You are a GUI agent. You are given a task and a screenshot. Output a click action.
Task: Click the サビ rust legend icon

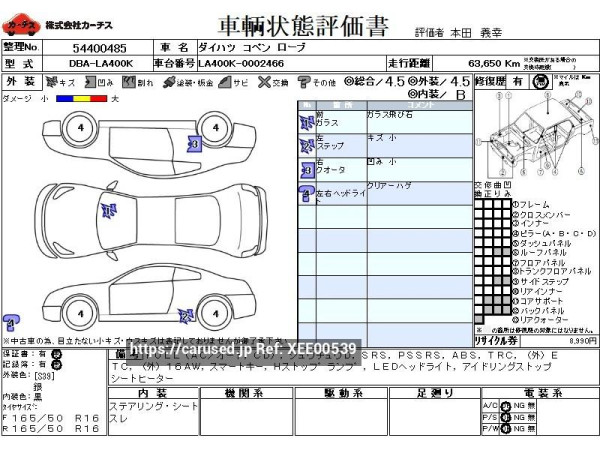(225, 82)
